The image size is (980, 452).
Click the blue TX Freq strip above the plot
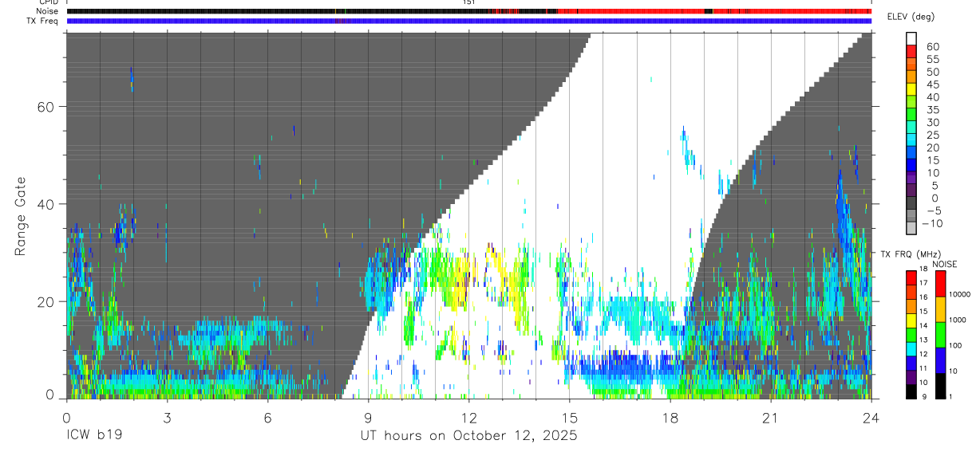pos(468,21)
